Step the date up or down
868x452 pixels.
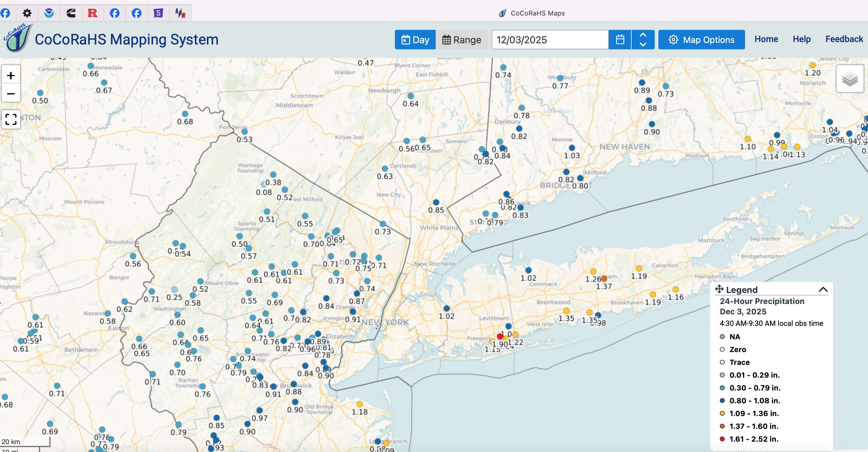pyautogui.click(x=643, y=40)
